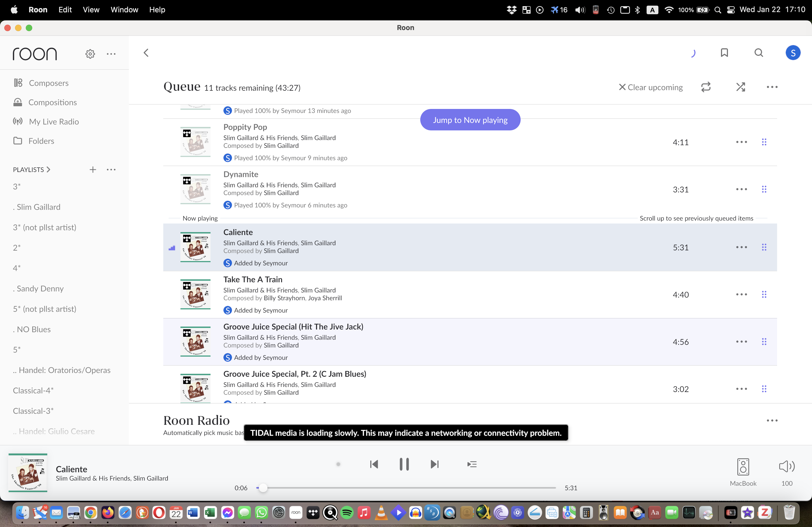Click Poppity Pop album thumbnail
Screen dimensions: 812x527
click(195, 142)
